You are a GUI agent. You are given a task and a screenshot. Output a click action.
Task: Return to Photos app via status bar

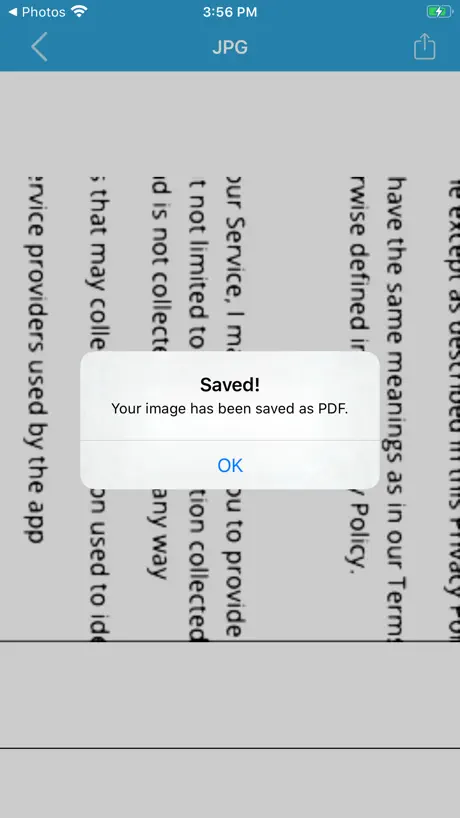37,11
